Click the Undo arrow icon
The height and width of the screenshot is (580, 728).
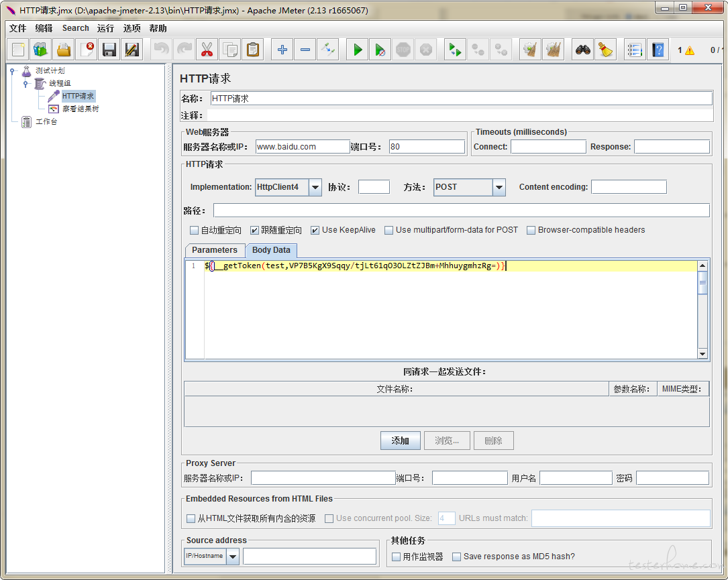(x=162, y=50)
